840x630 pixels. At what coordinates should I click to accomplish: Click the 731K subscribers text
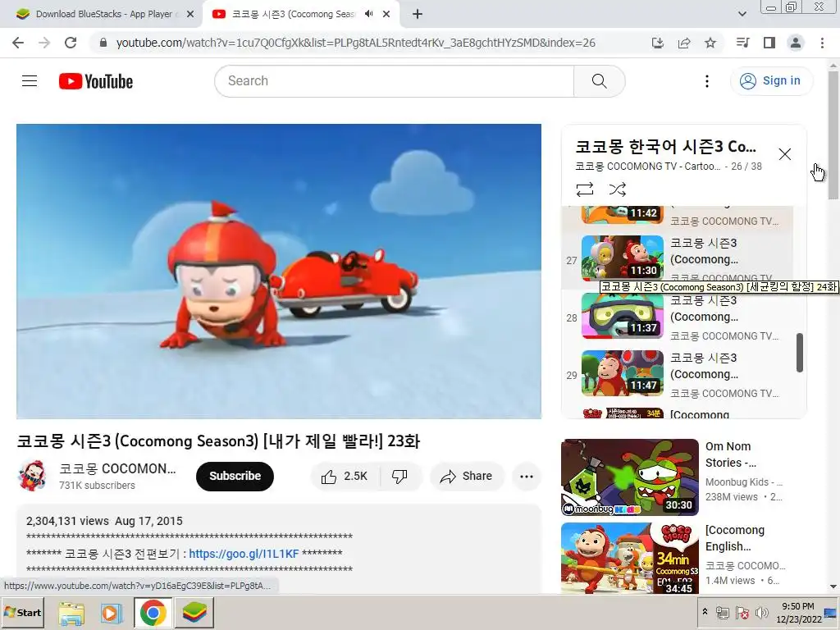pyautogui.click(x=97, y=486)
